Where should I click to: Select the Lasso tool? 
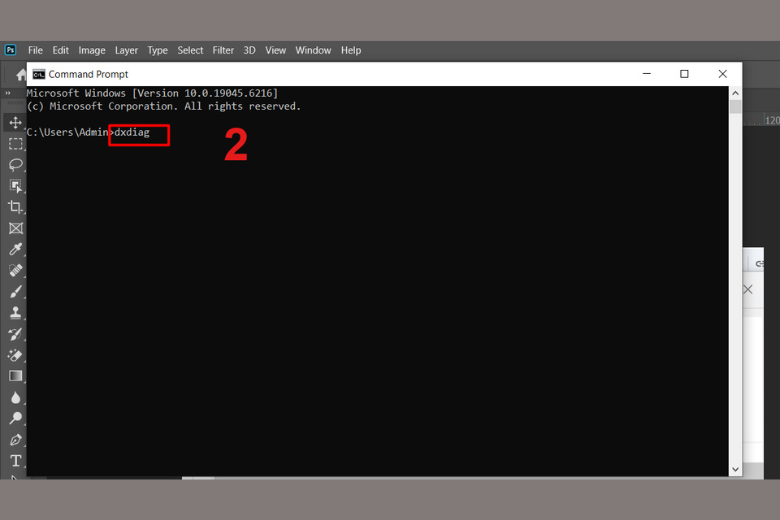coord(15,165)
